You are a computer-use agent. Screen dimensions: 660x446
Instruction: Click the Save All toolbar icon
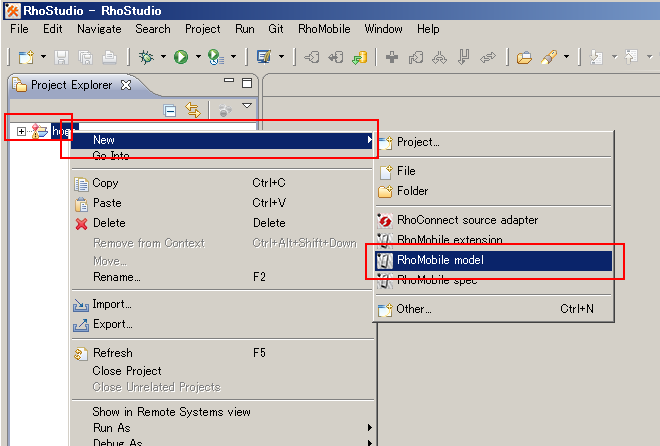coord(85,57)
